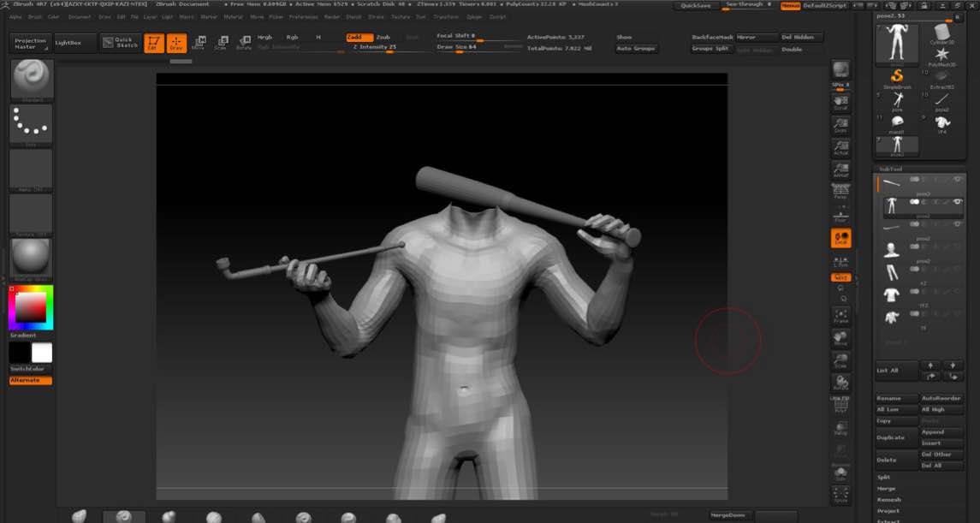Toggle Rgb painting mode
This screenshot has height=523, width=980.
[292, 38]
